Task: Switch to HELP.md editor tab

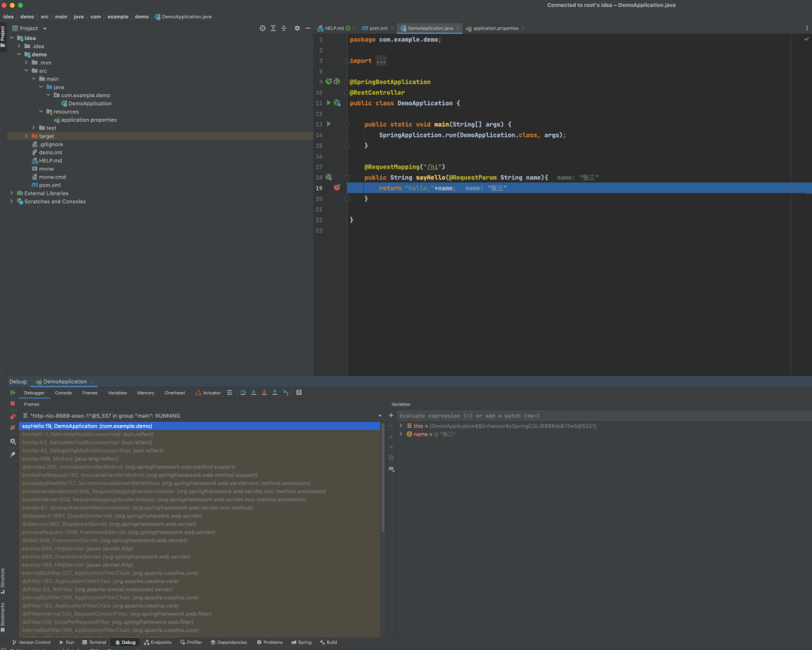Action: pos(334,29)
